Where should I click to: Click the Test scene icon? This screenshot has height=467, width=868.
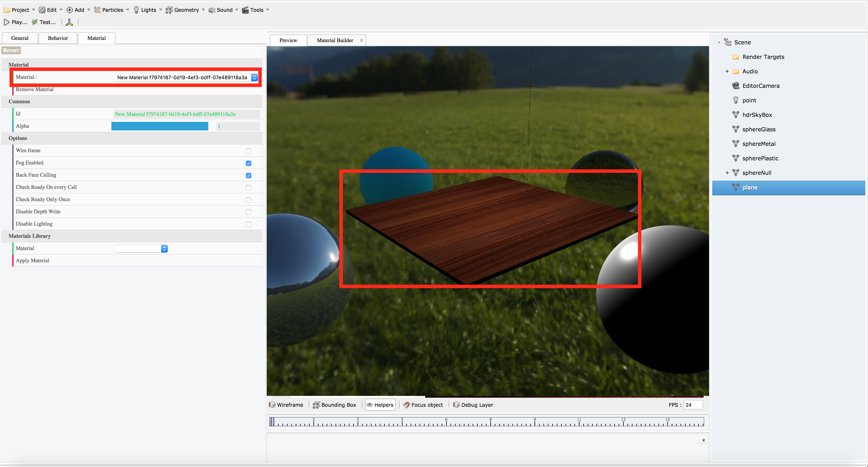(35, 22)
